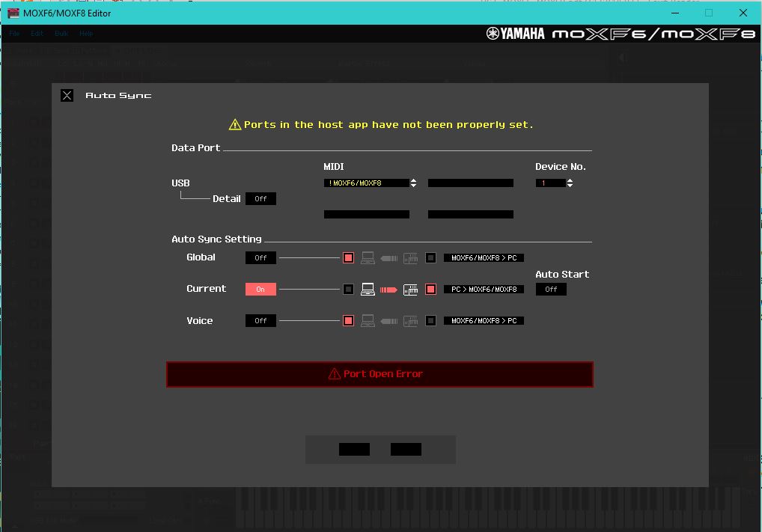
Task: Click the empty second MIDI port field
Action: (x=470, y=183)
